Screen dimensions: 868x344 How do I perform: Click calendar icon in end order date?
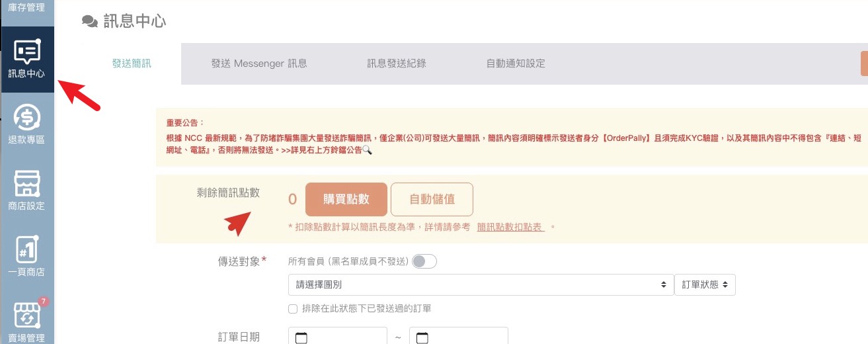coord(422,338)
